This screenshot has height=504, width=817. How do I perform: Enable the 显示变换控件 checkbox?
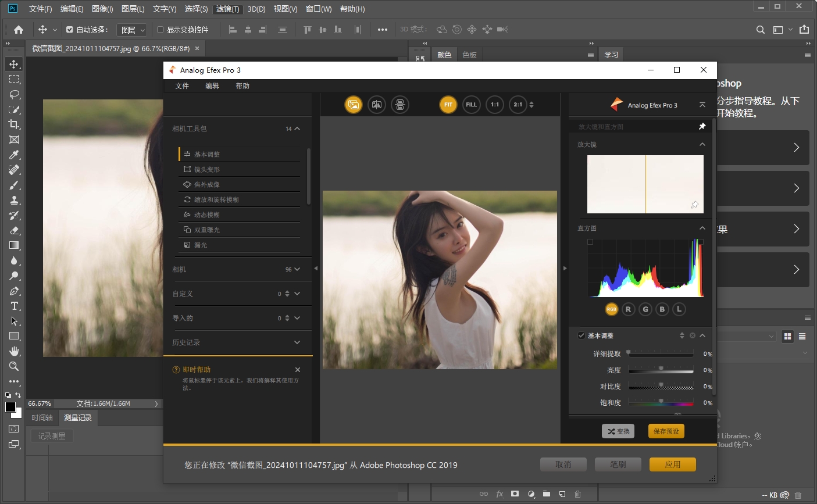160,30
